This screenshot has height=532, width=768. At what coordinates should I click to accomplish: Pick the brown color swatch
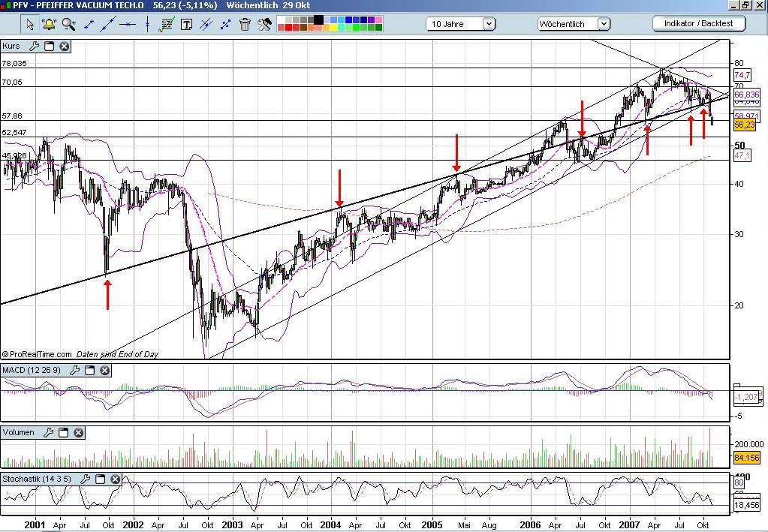click(304, 28)
